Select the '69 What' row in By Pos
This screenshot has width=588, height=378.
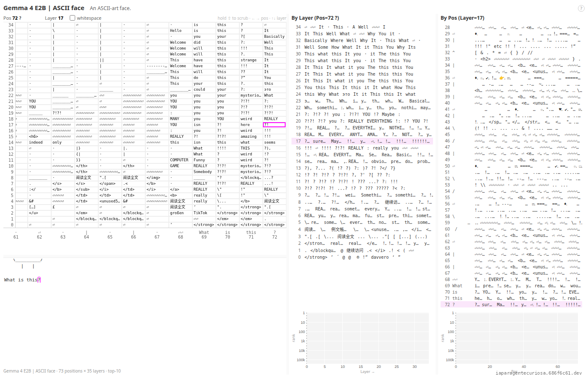[511, 286]
